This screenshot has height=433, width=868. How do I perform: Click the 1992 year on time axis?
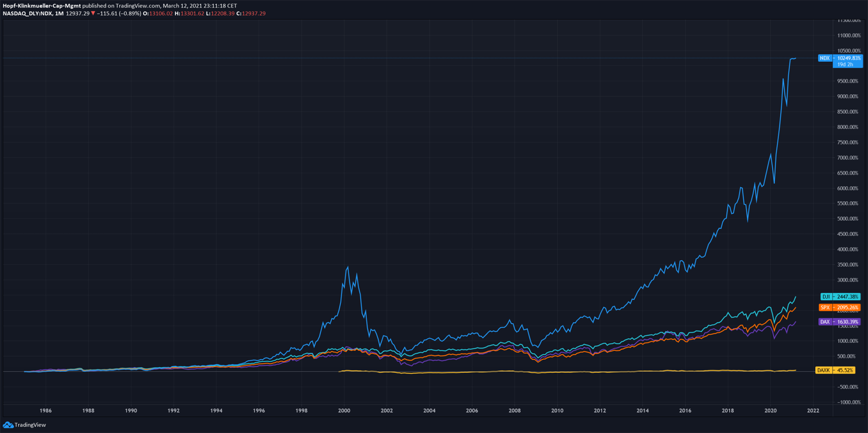tap(174, 410)
